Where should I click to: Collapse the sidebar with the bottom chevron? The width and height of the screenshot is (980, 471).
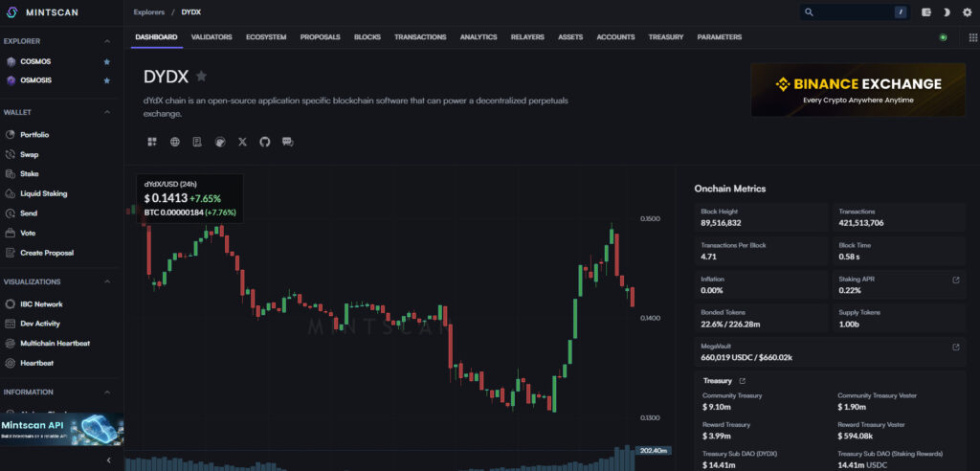pyautogui.click(x=109, y=460)
